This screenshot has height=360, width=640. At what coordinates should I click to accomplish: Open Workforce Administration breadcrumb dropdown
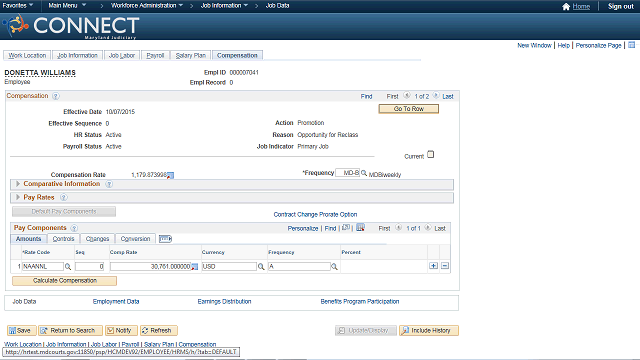point(147,5)
